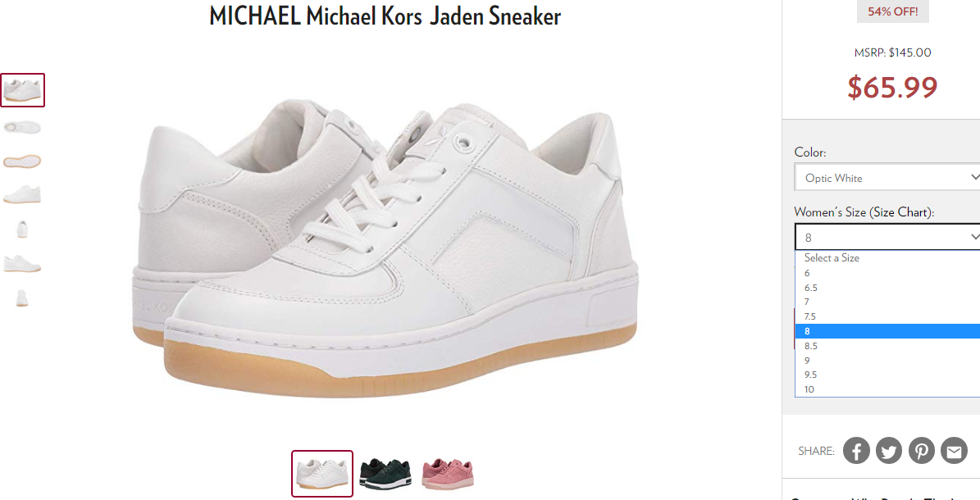The image size is (980, 500).
Task: Collapse the Women's Size dropdown
Action: 887,237
